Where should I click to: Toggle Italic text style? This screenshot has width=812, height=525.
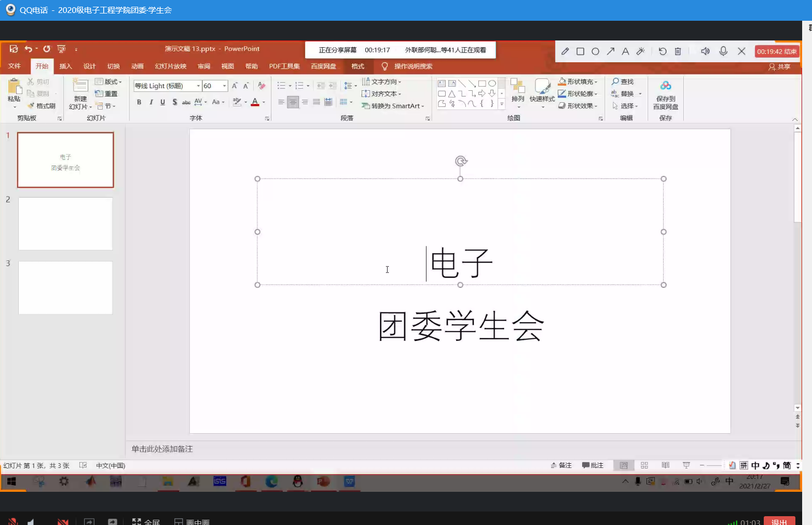tap(151, 102)
